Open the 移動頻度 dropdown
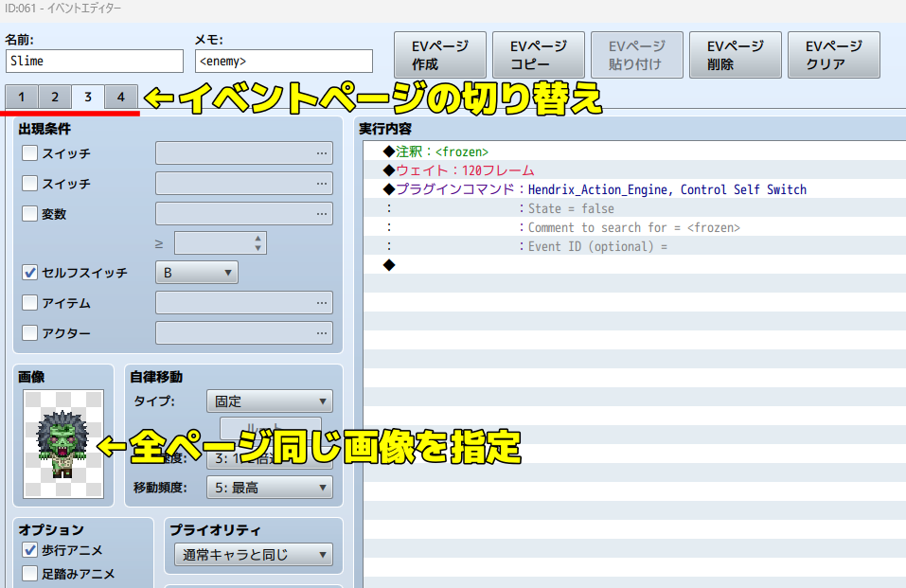The image size is (906, 588). 269,488
